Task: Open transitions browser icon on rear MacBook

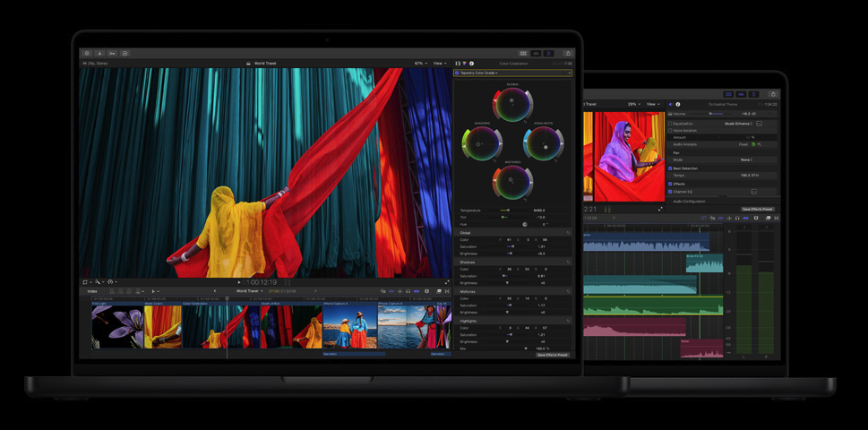Action: (776, 218)
